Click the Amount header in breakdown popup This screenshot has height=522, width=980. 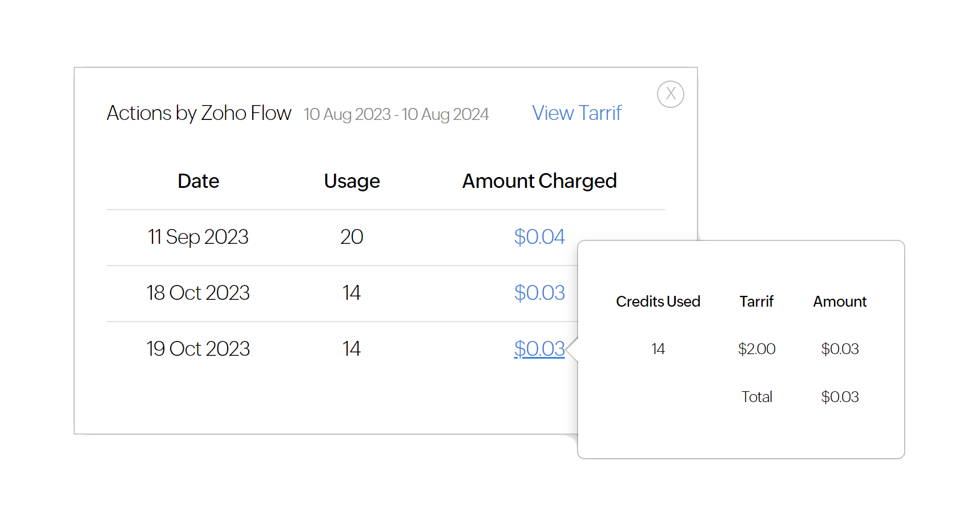[840, 302]
